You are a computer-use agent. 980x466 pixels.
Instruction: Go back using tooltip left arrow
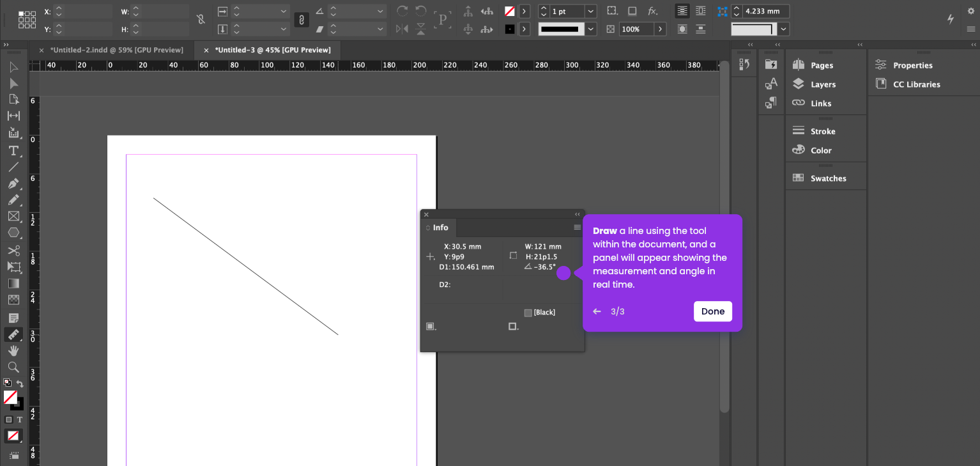click(597, 311)
